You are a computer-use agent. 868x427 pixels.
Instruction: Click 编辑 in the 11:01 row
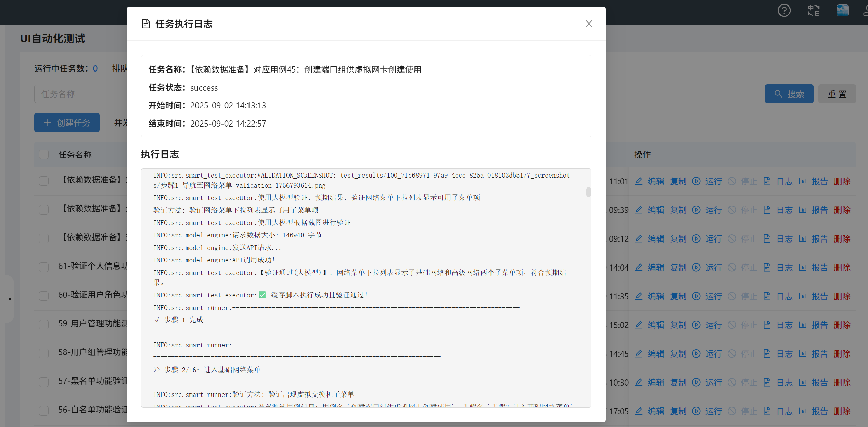point(656,181)
